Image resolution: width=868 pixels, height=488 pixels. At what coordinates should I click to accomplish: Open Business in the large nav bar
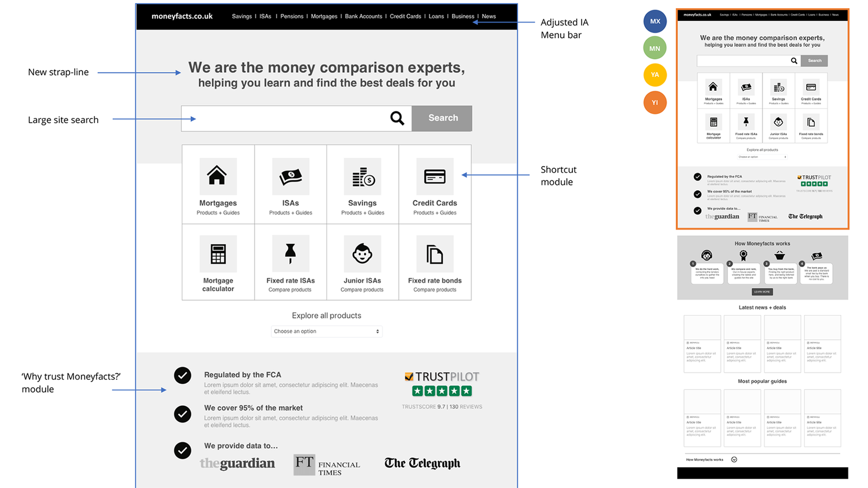pos(463,16)
